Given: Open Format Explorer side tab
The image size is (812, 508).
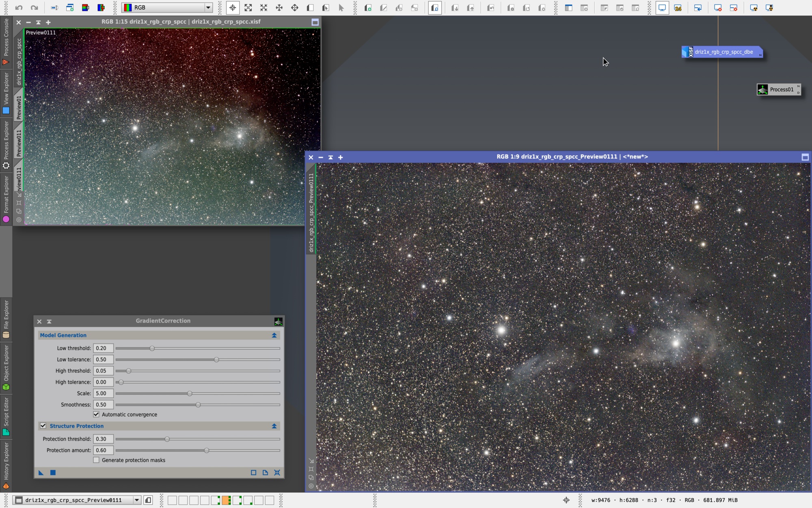Looking at the screenshot, I should (6, 199).
